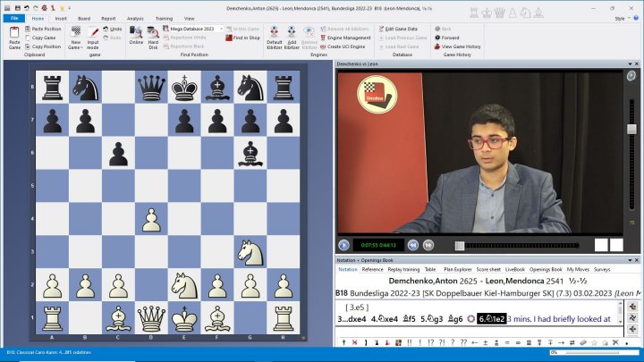Viewport: 644px width, 362px height.
Task: Click the Hard Disk search icon
Action: coord(153,36)
